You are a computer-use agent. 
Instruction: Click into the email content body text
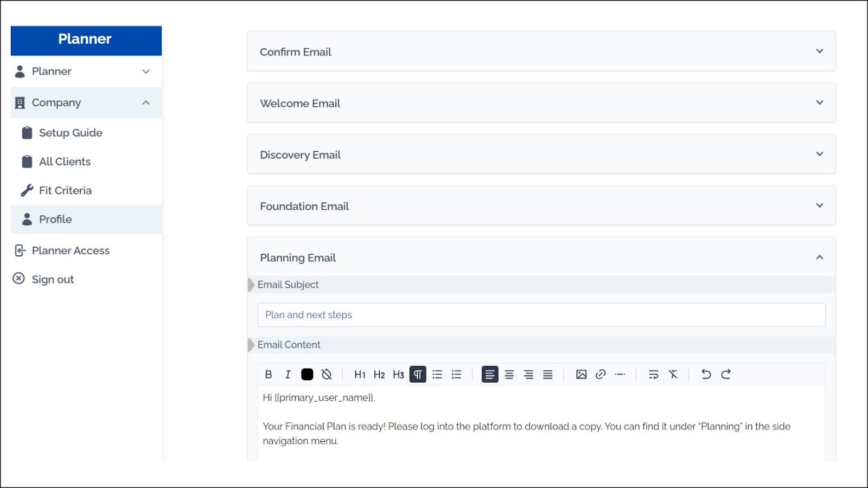(541, 423)
